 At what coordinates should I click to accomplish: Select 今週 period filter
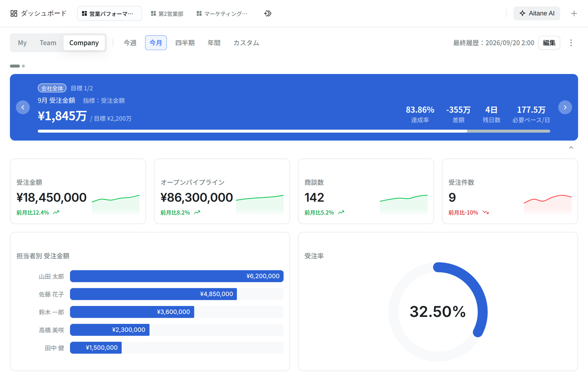pos(130,43)
